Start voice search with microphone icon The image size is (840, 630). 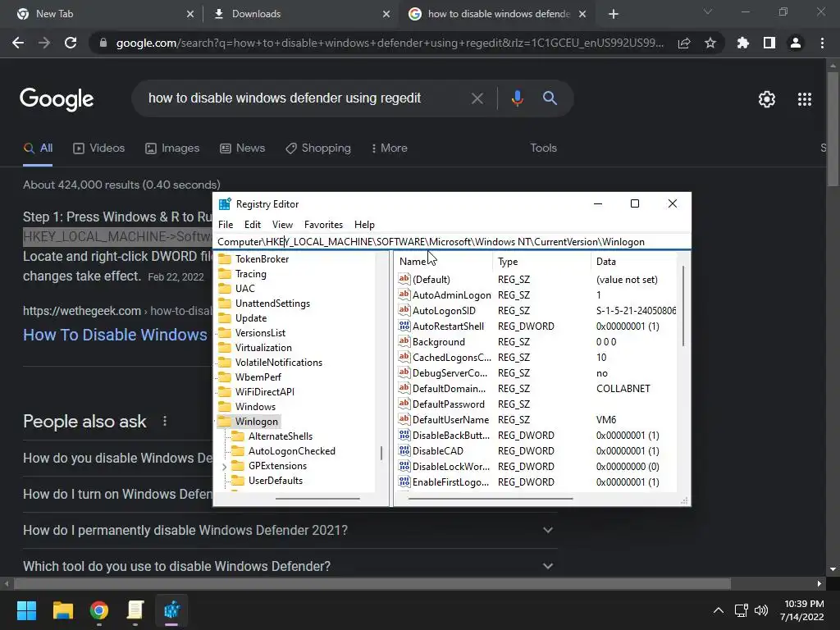pyautogui.click(x=517, y=98)
